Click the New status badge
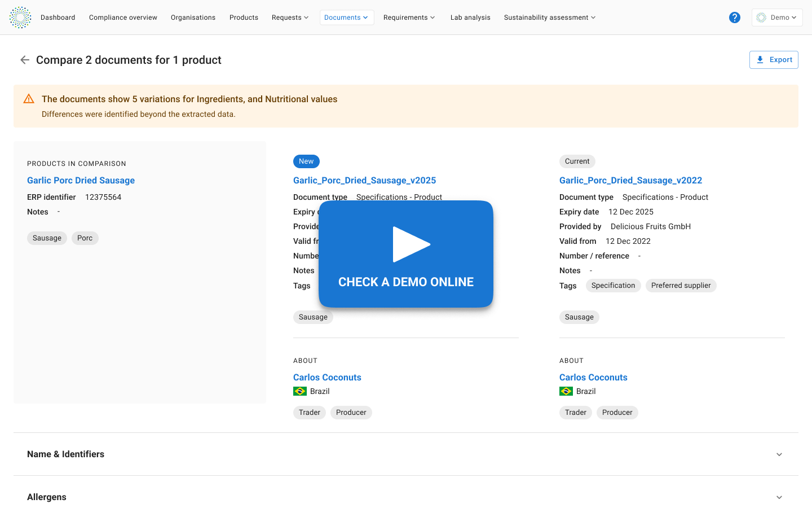Viewport: 812px width, 508px height. [x=307, y=161]
